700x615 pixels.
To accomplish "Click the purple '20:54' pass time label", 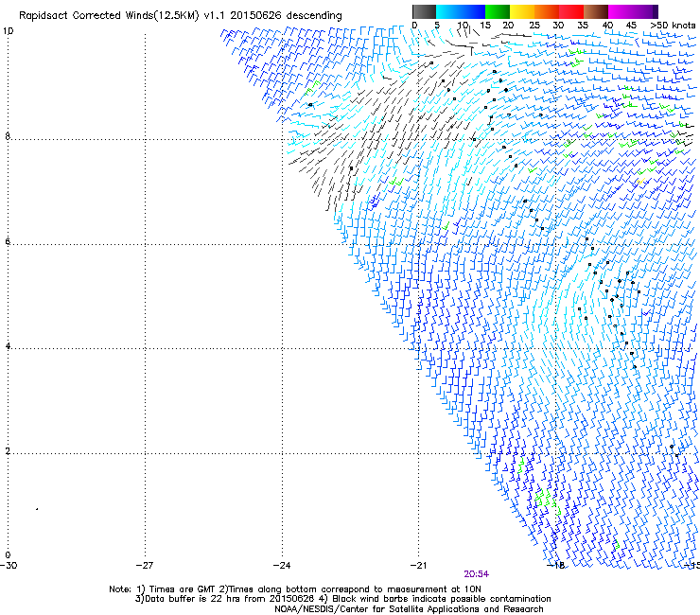I will 476,574.
